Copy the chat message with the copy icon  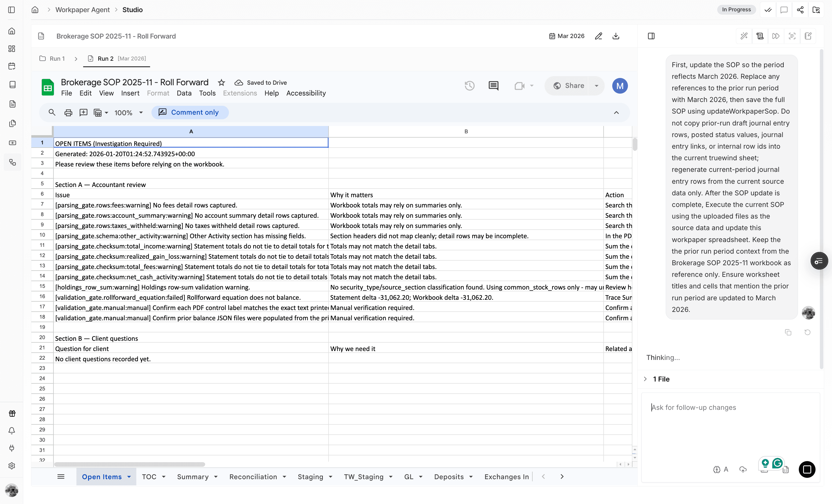click(788, 332)
